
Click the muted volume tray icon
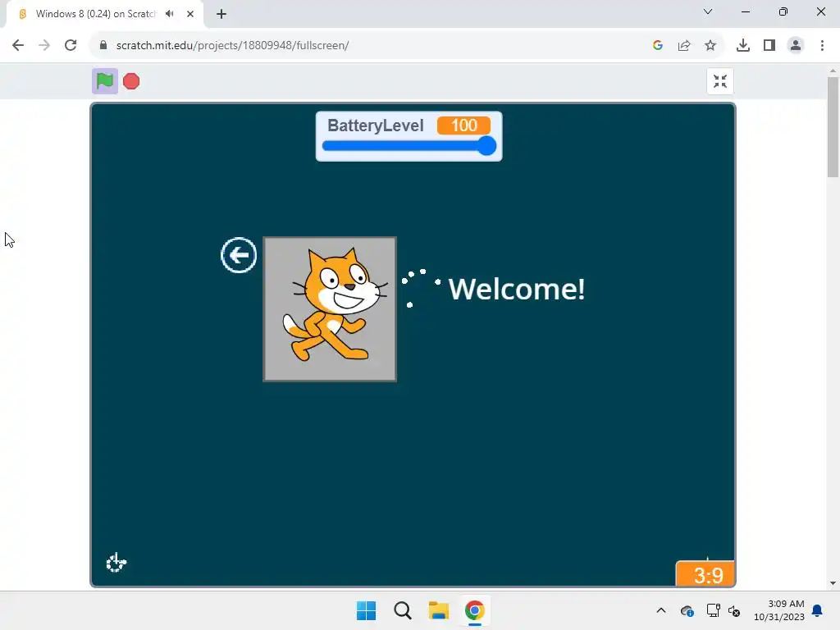pyautogui.click(x=734, y=610)
